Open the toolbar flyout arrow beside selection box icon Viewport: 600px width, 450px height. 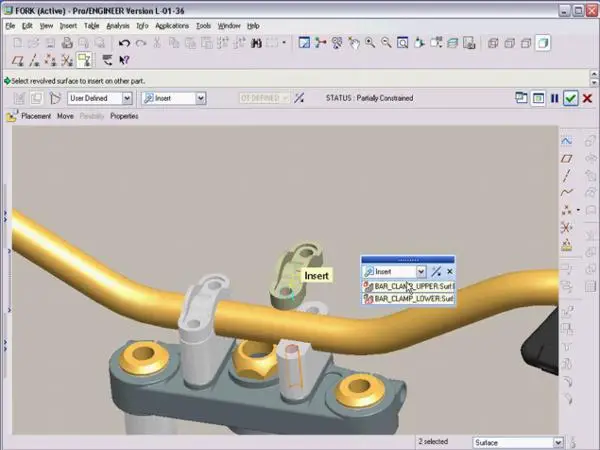click(284, 43)
